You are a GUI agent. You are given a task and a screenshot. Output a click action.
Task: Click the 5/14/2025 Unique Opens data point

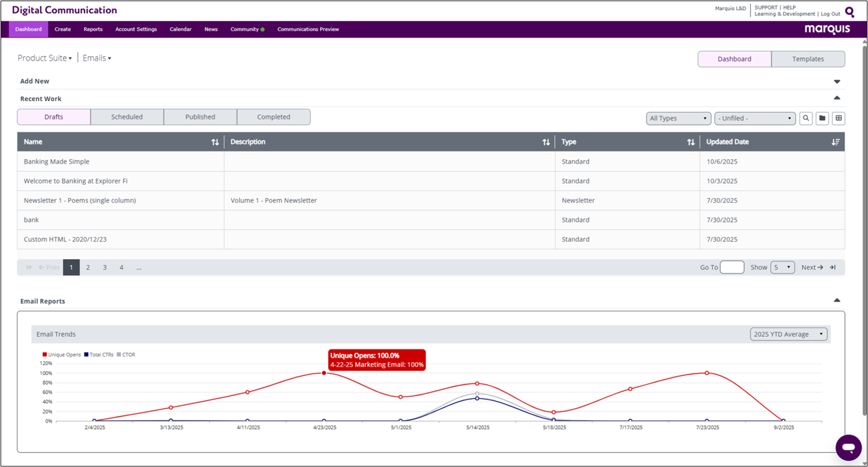pyautogui.click(x=477, y=383)
